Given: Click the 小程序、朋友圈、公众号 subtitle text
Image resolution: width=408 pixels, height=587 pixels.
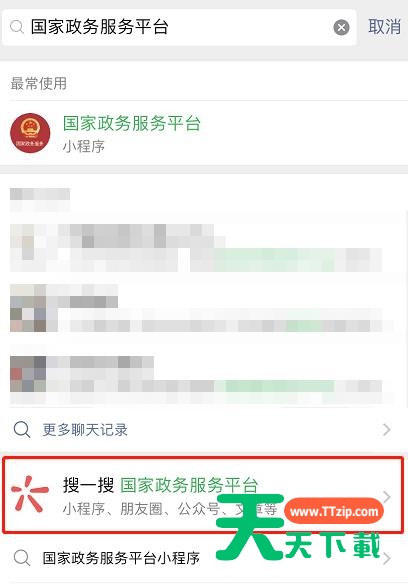Looking at the screenshot, I should click(x=141, y=509).
